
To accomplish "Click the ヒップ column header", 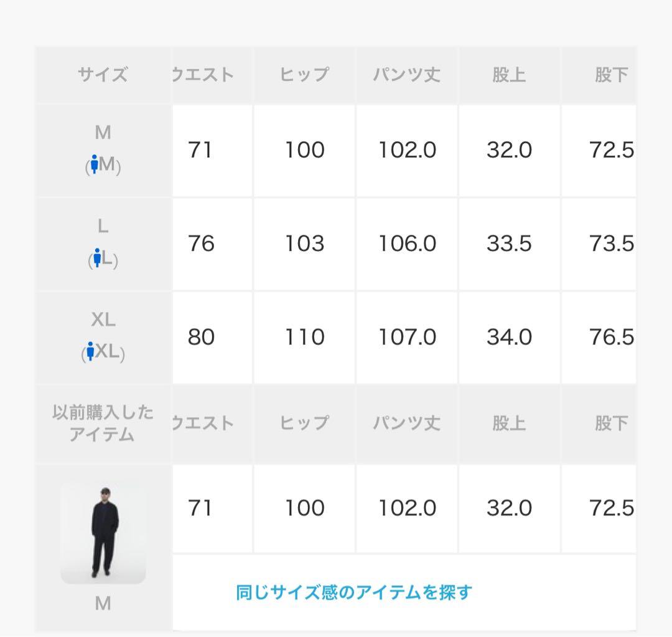I will (x=304, y=73).
